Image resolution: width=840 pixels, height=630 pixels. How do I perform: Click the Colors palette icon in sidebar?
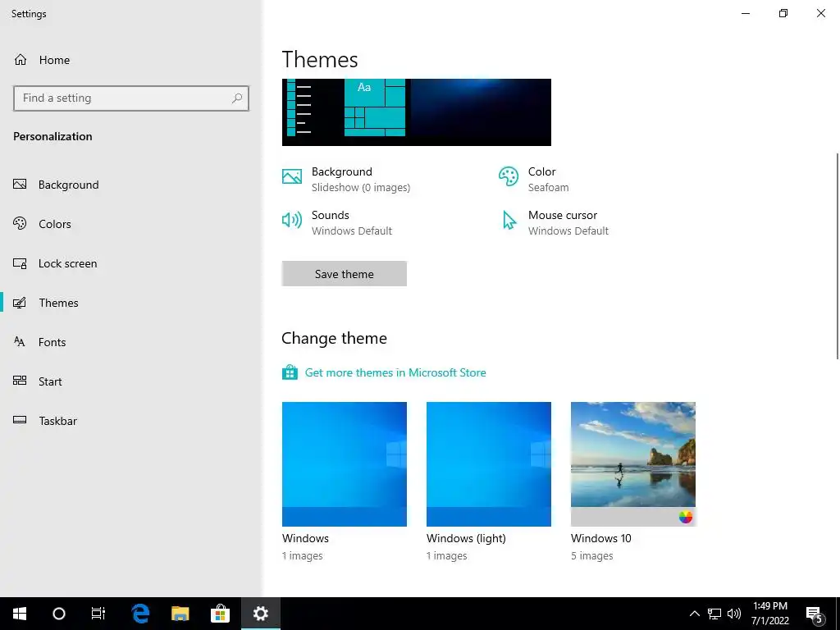[20, 223]
